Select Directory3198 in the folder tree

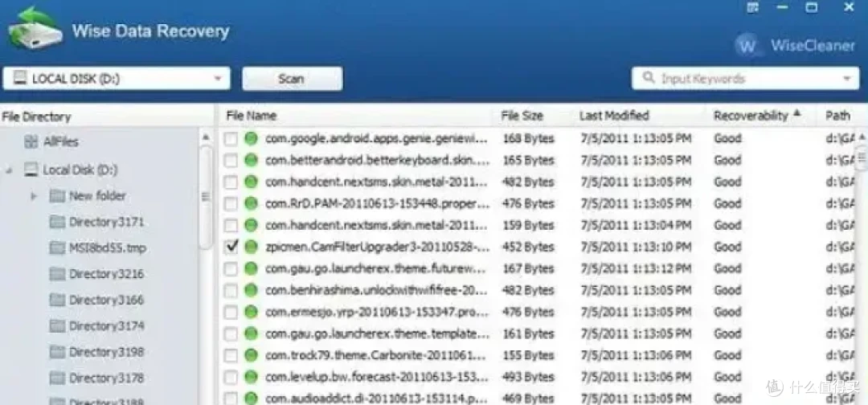coord(106,352)
